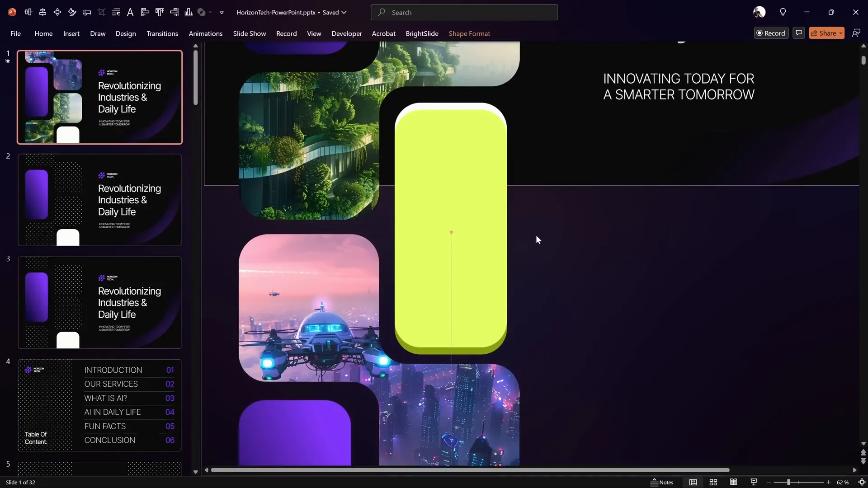This screenshot has width=868, height=488.
Task: Open Search box at top
Action: [x=465, y=12]
